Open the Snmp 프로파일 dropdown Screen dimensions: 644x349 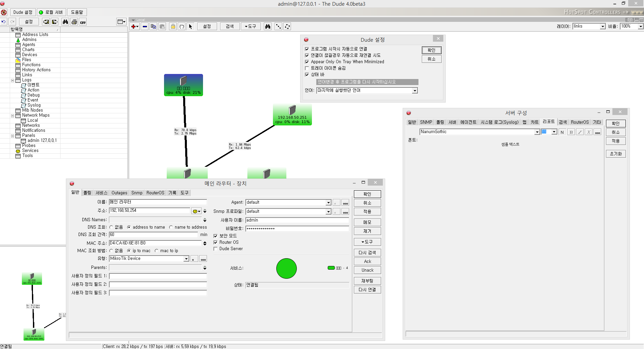tap(328, 212)
